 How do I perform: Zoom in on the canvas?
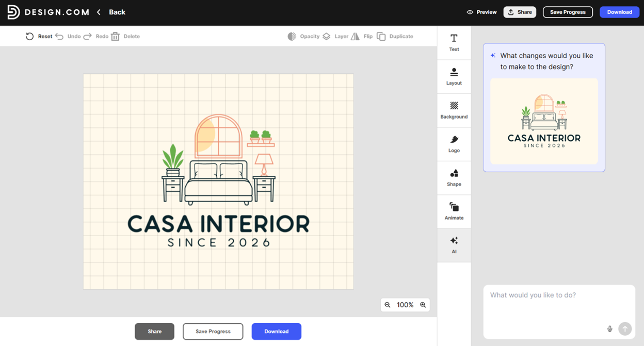click(423, 305)
